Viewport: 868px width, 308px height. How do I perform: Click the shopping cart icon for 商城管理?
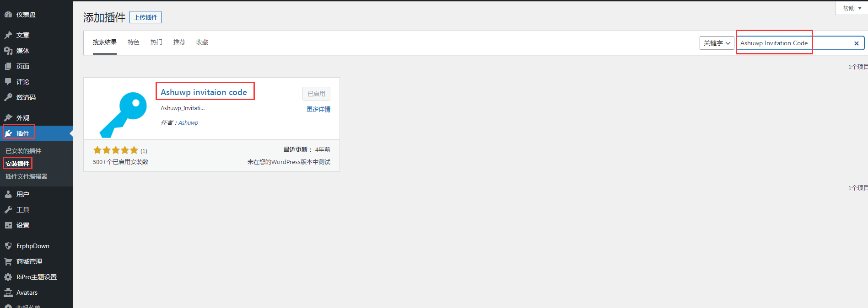(8, 261)
